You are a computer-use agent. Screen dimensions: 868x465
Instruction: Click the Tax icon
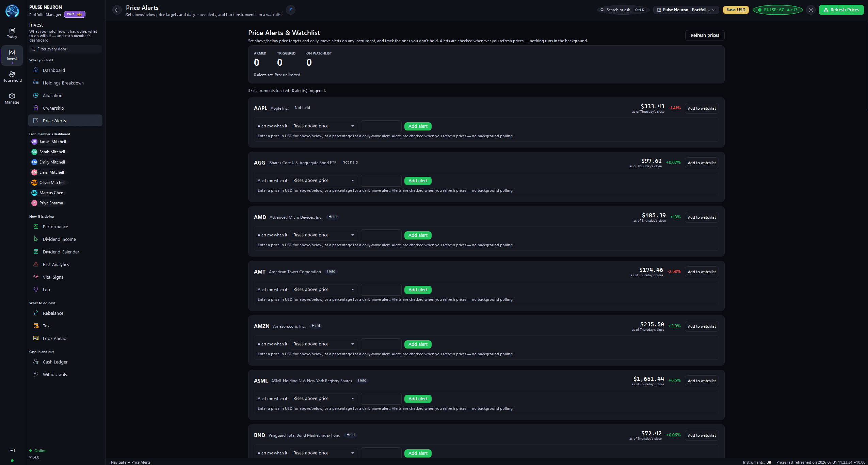pos(36,326)
